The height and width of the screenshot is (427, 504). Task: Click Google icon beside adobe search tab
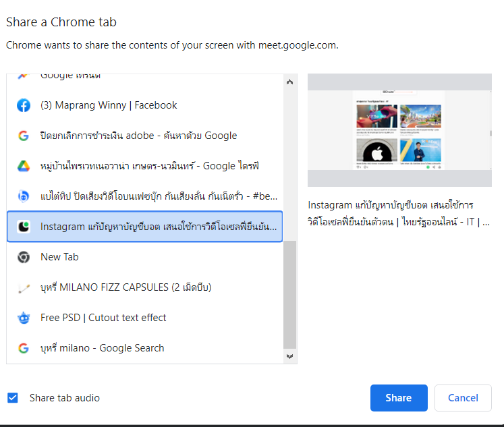tap(24, 136)
